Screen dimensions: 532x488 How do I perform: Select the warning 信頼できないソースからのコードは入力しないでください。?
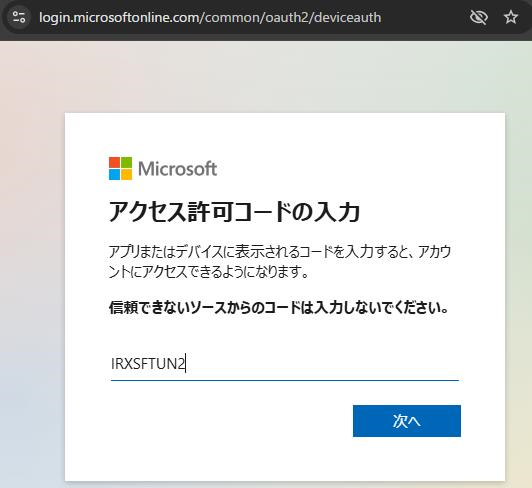279,308
